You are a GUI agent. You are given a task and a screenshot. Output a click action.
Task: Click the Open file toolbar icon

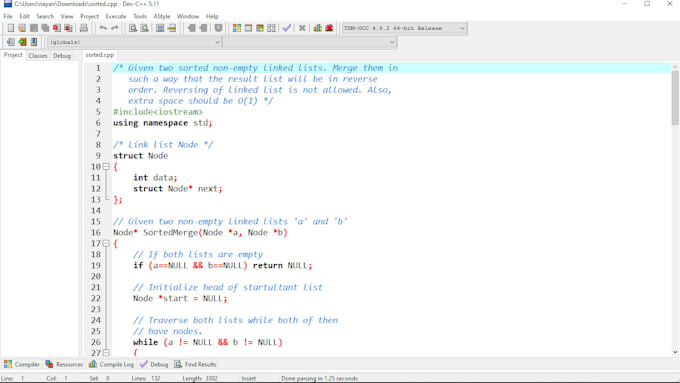point(22,28)
